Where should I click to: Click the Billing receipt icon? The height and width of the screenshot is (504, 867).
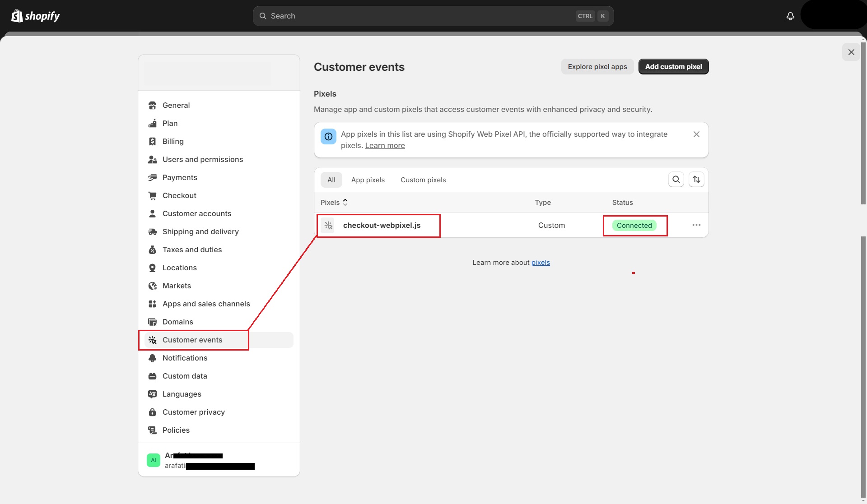[153, 141]
